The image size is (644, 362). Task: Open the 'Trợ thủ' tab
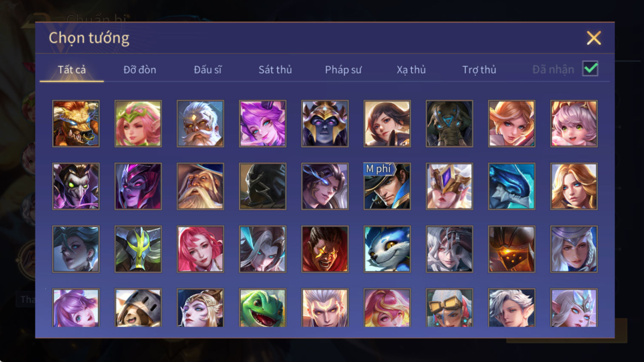point(479,70)
